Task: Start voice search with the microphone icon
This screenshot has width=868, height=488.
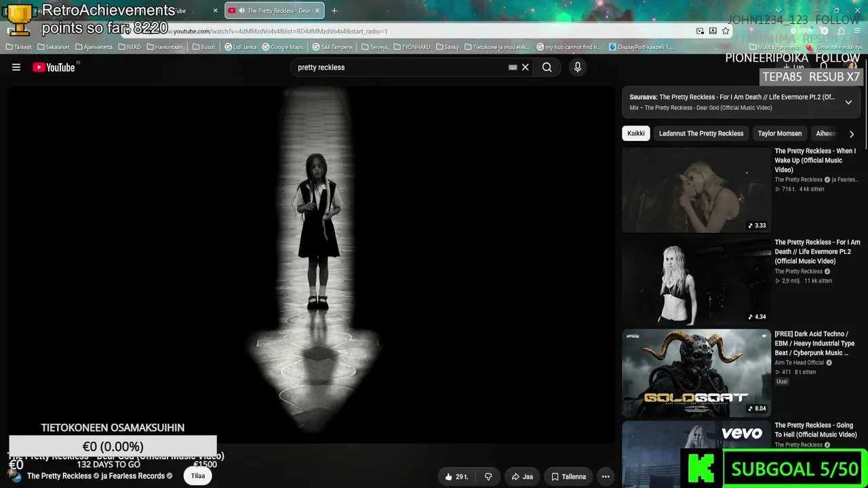Action: [578, 67]
